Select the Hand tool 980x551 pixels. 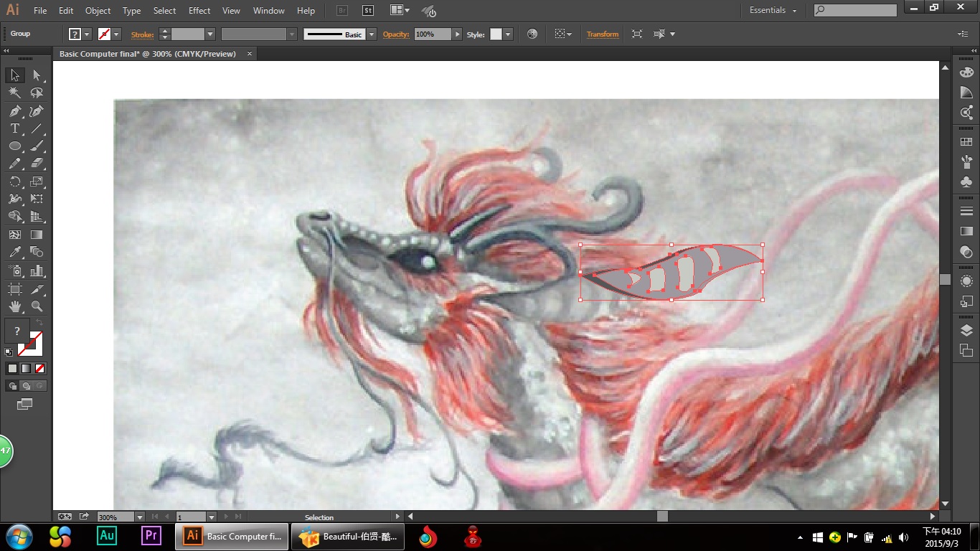(x=15, y=306)
